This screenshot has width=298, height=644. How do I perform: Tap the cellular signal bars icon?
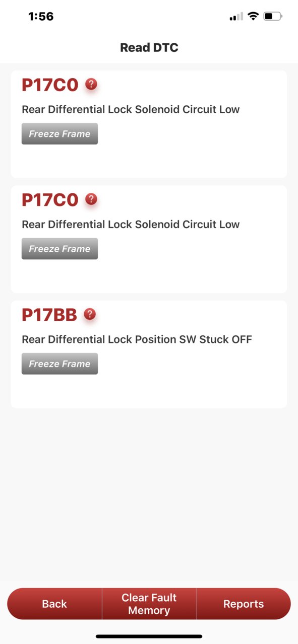(x=236, y=17)
